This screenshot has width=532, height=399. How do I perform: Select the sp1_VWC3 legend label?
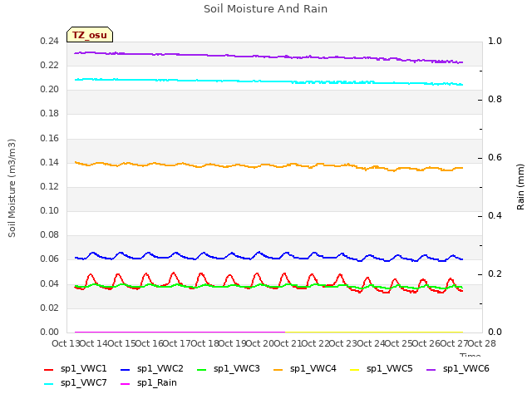click(x=236, y=369)
